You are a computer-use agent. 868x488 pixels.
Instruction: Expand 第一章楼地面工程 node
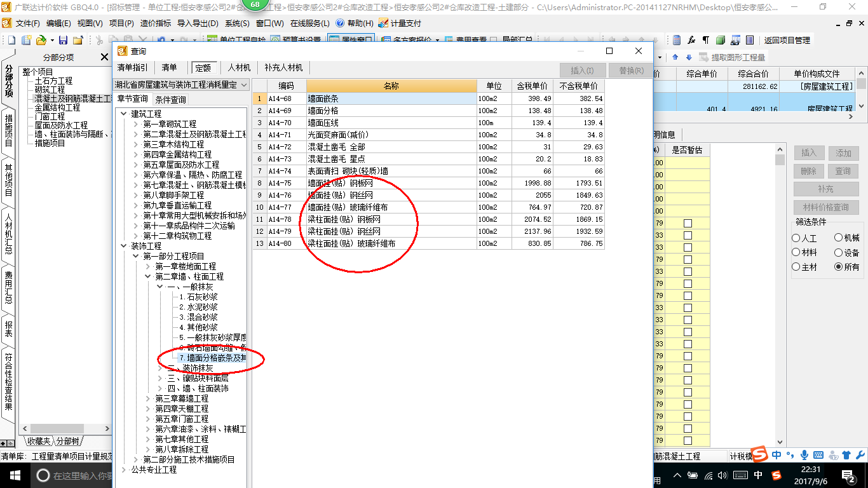click(x=147, y=266)
